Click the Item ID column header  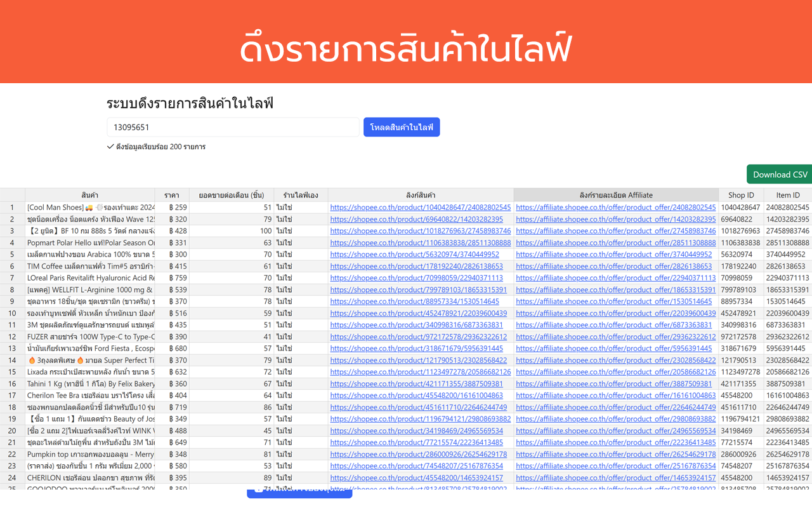click(x=787, y=195)
